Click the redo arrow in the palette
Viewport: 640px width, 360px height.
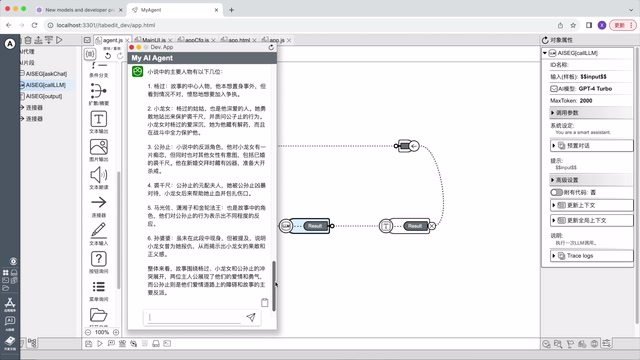[x=120, y=56]
